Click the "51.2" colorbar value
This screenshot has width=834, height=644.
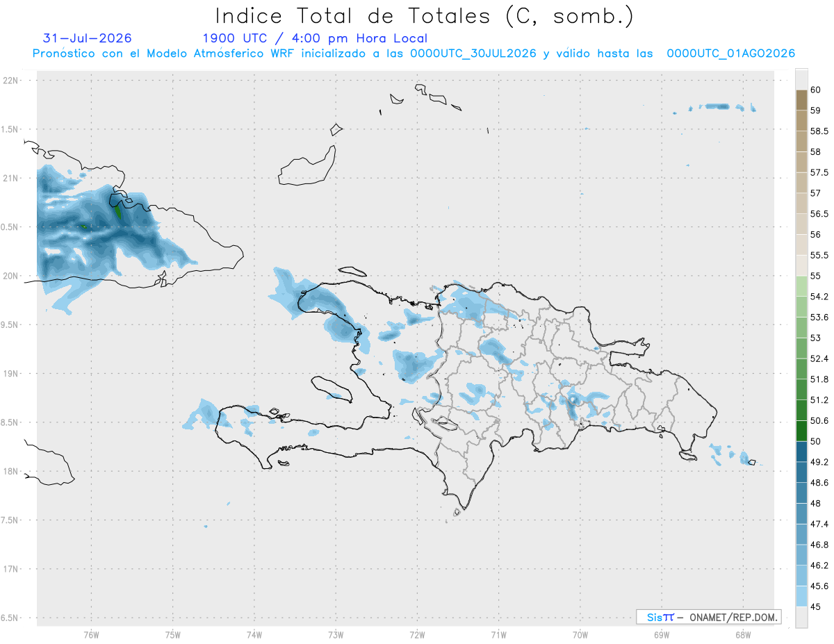pyautogui.click(x=819, y=400)
